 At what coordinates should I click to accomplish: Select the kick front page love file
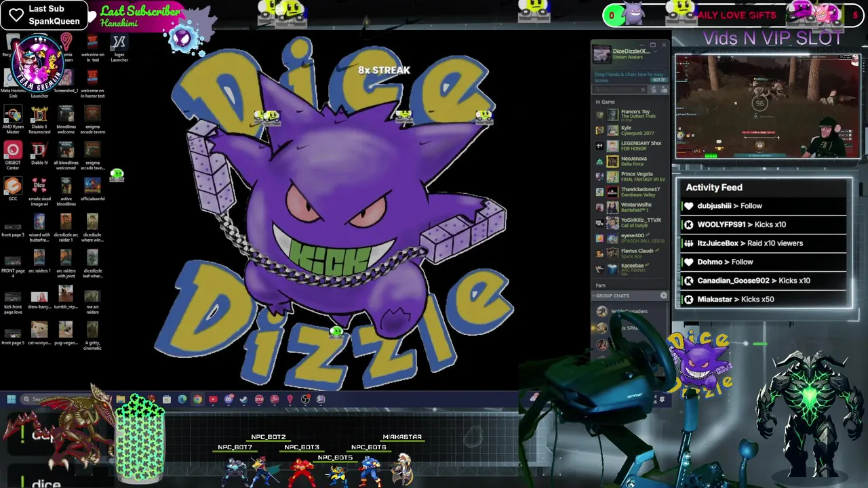pos(13,303)
